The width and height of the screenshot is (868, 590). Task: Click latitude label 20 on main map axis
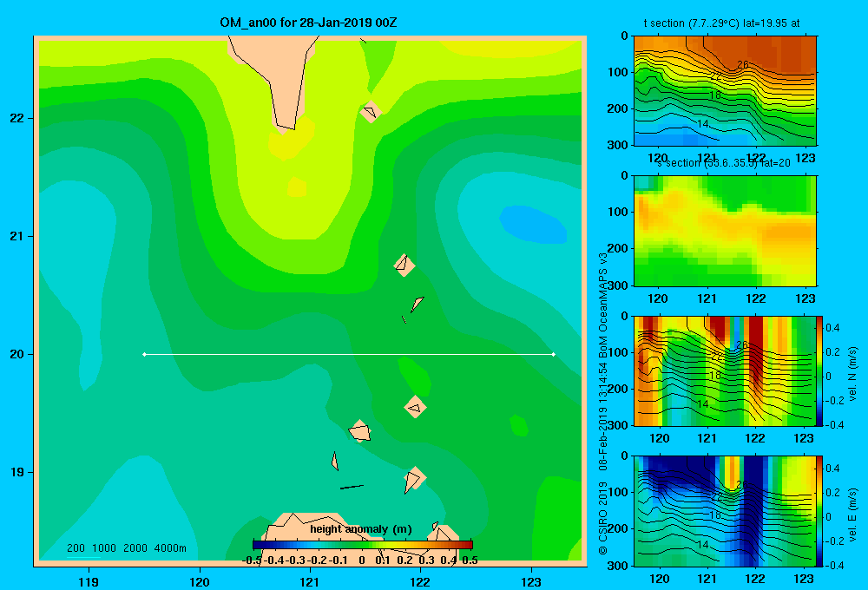[17, 354]
